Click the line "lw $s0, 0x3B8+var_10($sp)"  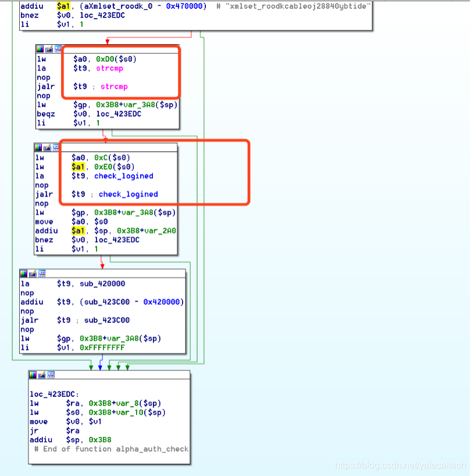98,412
